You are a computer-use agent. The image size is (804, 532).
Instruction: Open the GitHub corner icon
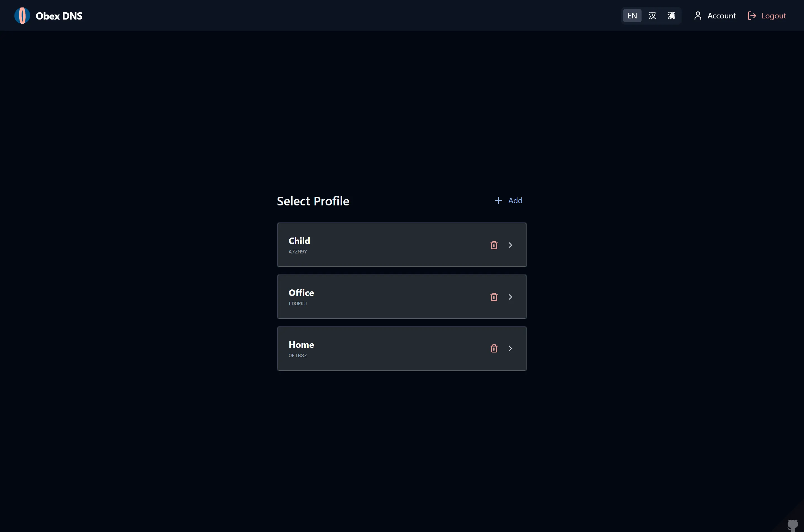click(793, 525)
